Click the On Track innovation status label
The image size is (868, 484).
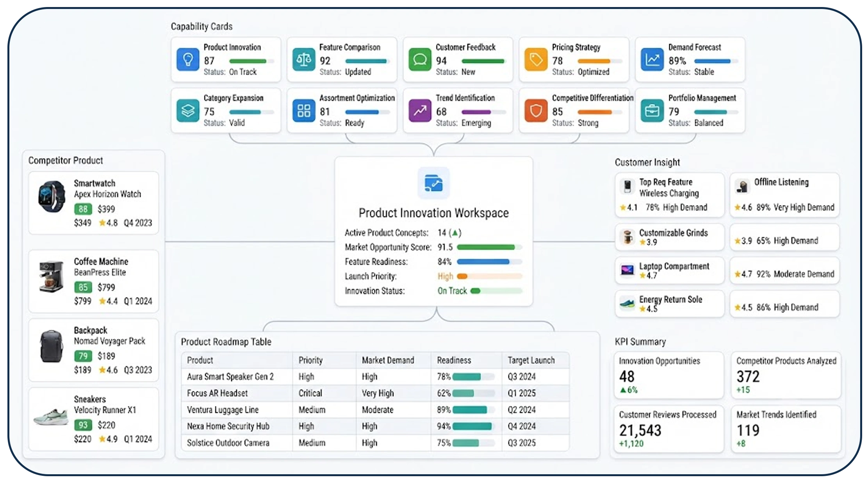click(452, 291)
